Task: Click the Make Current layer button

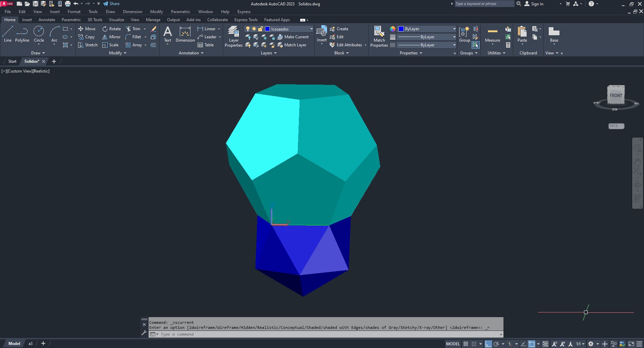Action: pos(293,37)
